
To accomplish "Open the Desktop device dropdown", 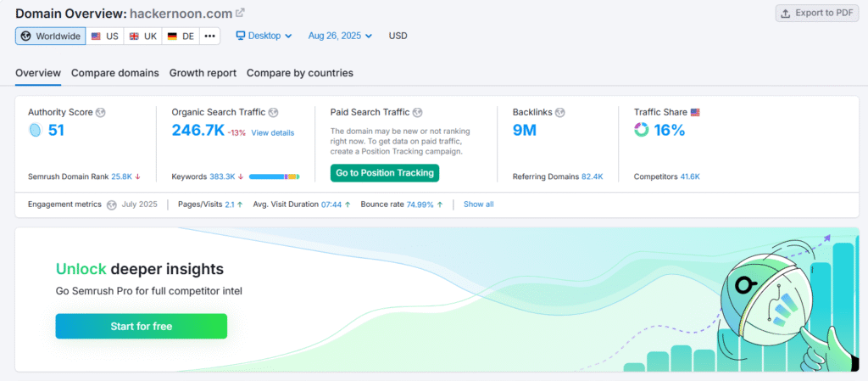I will [x=264, y=36].
